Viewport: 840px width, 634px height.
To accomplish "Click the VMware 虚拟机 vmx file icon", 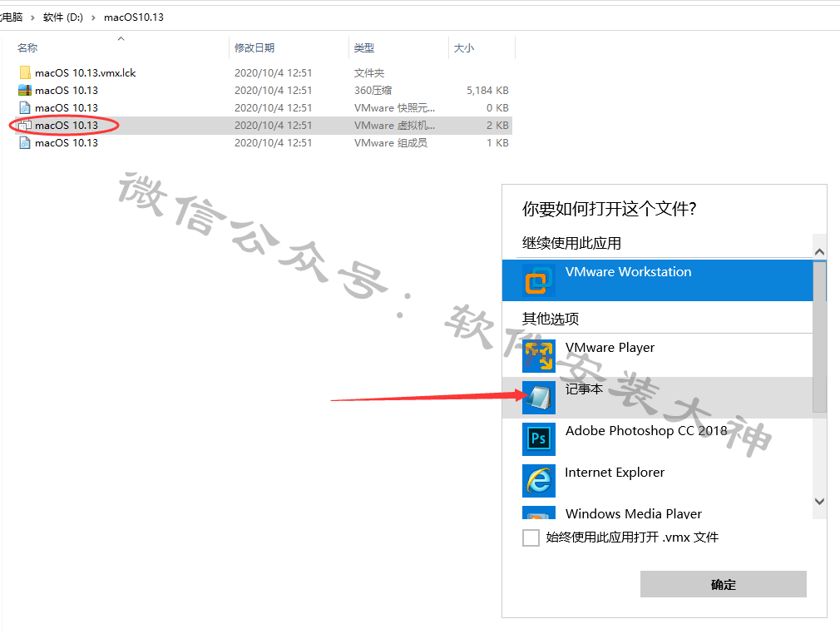I will click(25, 125).
